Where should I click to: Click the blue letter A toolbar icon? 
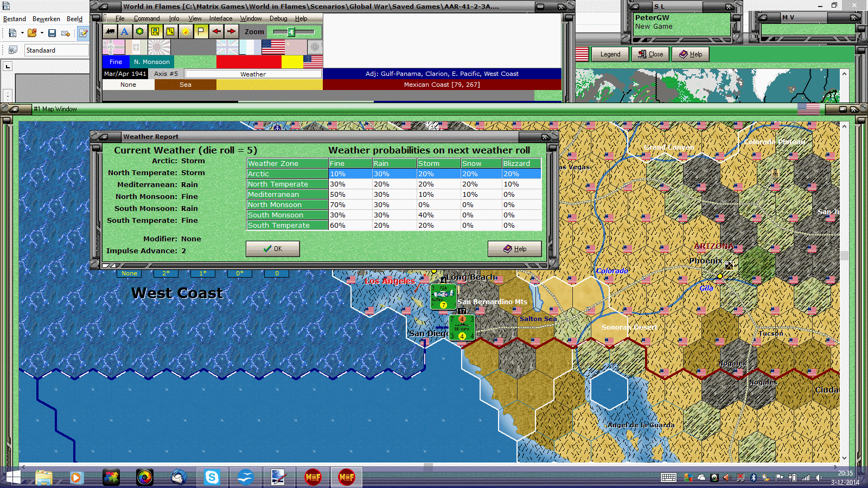(125, 31)
